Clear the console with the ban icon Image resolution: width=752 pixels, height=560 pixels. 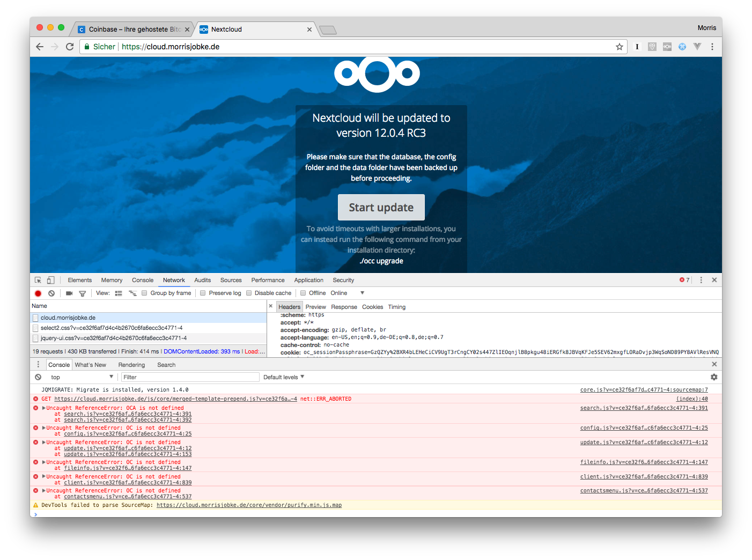[38, 377]
